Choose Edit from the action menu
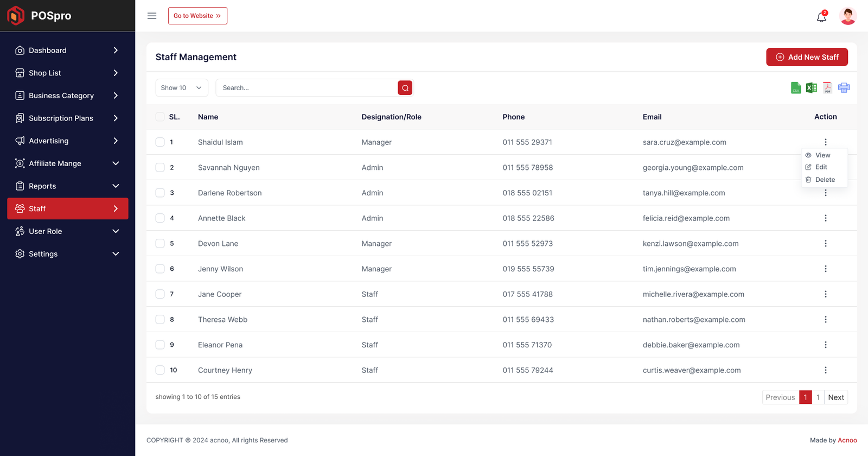This screenshot has width=868, height=456. click(x=821, y=167)
